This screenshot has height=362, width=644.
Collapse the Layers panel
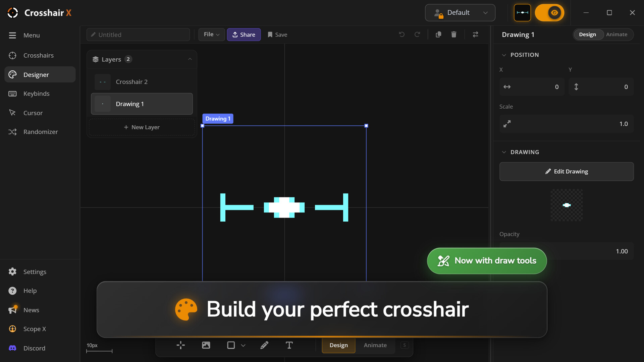pyautogui.click(x=190, y=59)
